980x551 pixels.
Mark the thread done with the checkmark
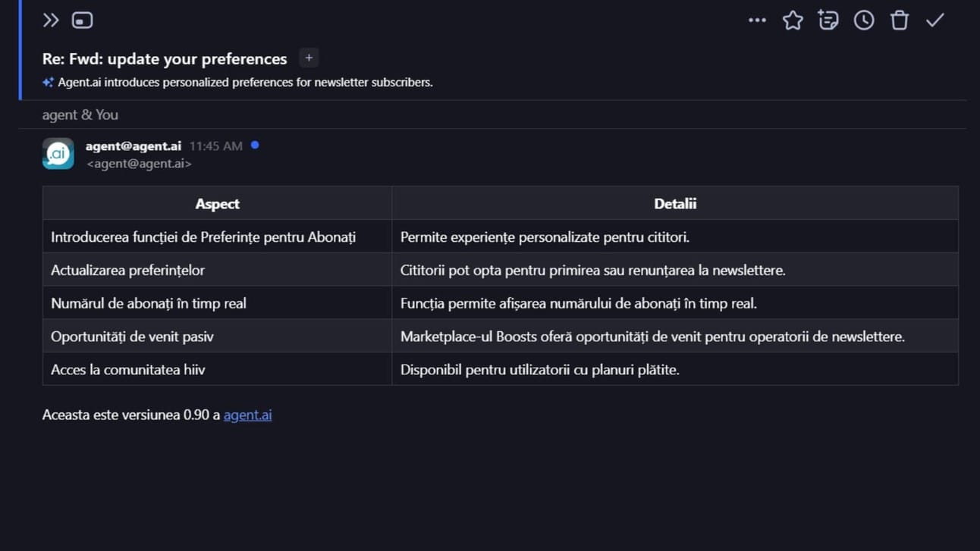(x=935, y=20)
